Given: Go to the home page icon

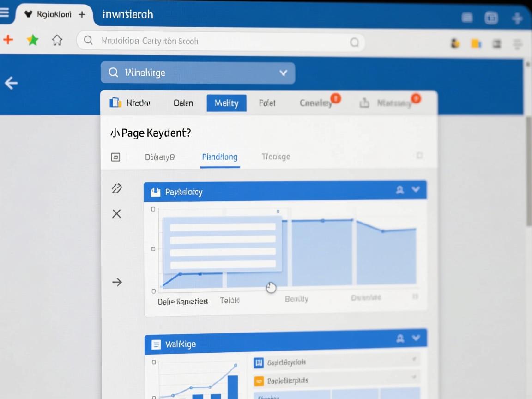Looking at the screenshot, I should point(57,41).
